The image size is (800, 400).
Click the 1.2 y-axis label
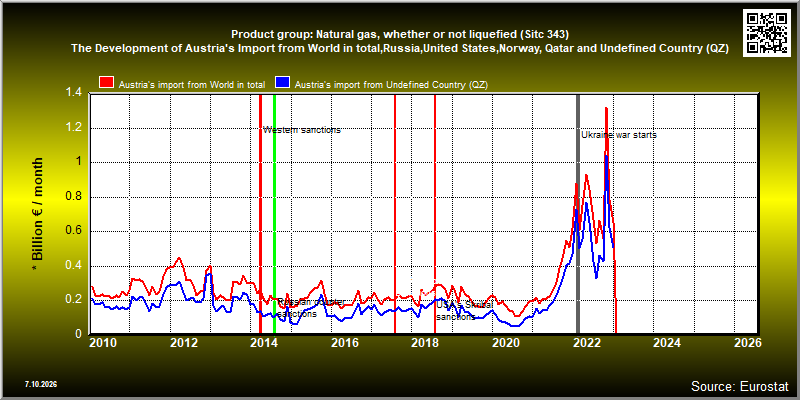pyautogui.click(x=74, y=128)
